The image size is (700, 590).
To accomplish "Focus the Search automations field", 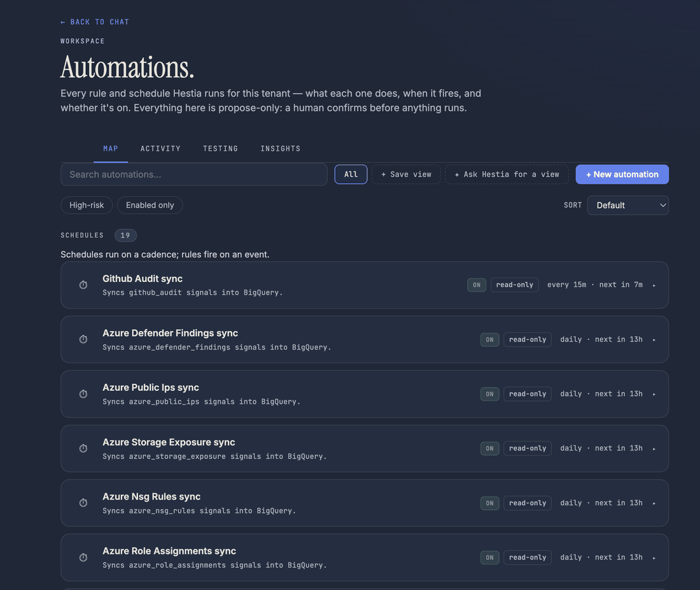I will click(x=193, y=174).
